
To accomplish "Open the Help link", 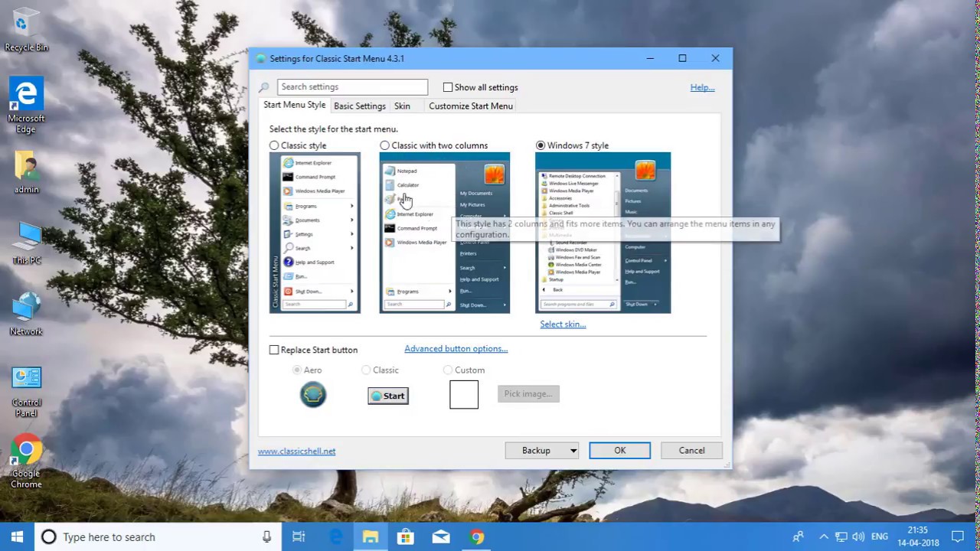I will (702, 87).
